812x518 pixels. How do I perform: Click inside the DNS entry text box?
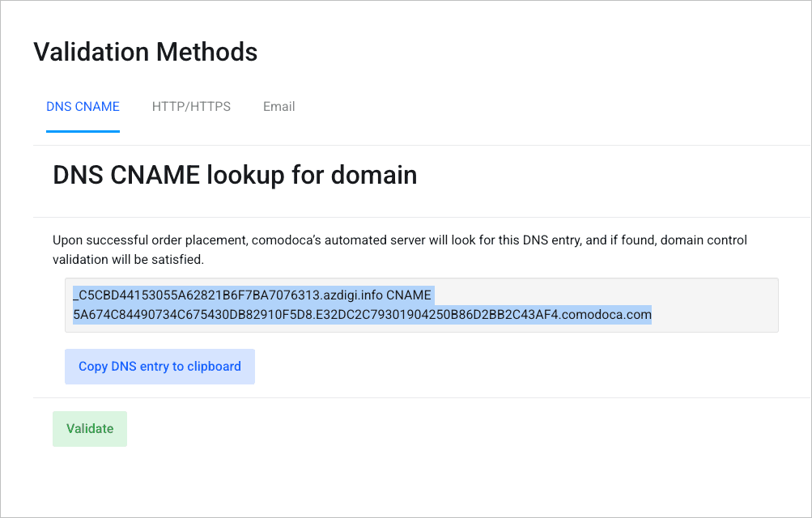422,305
